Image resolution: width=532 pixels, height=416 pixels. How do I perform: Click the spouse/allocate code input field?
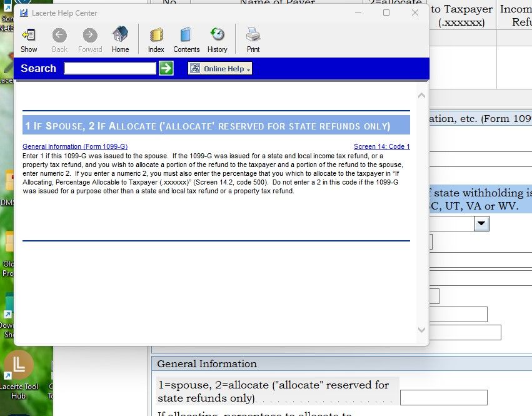click(443, 397)
